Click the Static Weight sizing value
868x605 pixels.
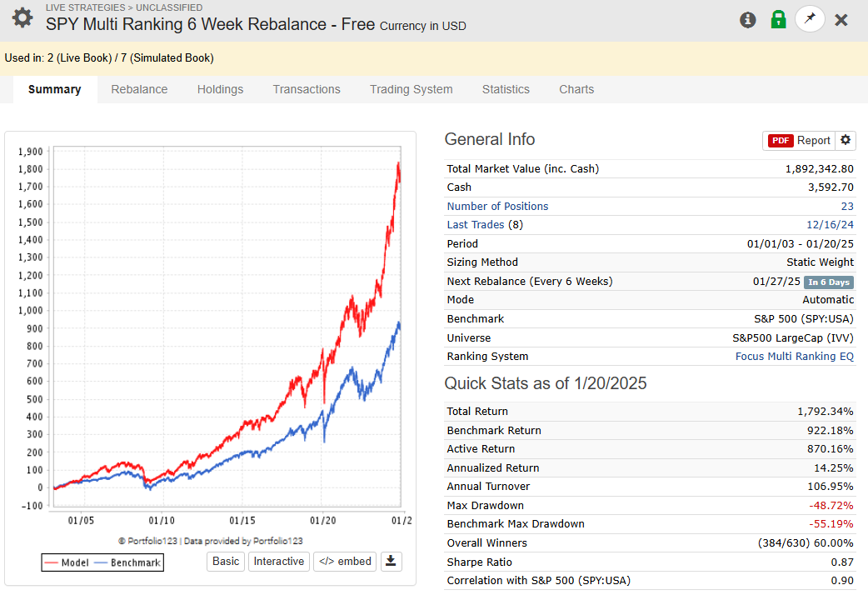tap(820, 262)
